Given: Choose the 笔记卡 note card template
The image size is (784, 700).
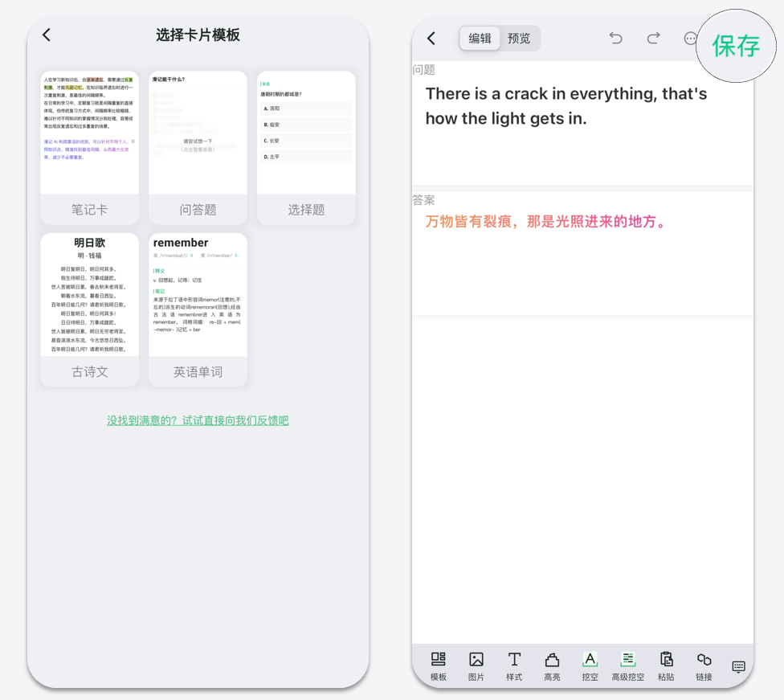Looking at the screenshot, I should (x=89, y=147).
